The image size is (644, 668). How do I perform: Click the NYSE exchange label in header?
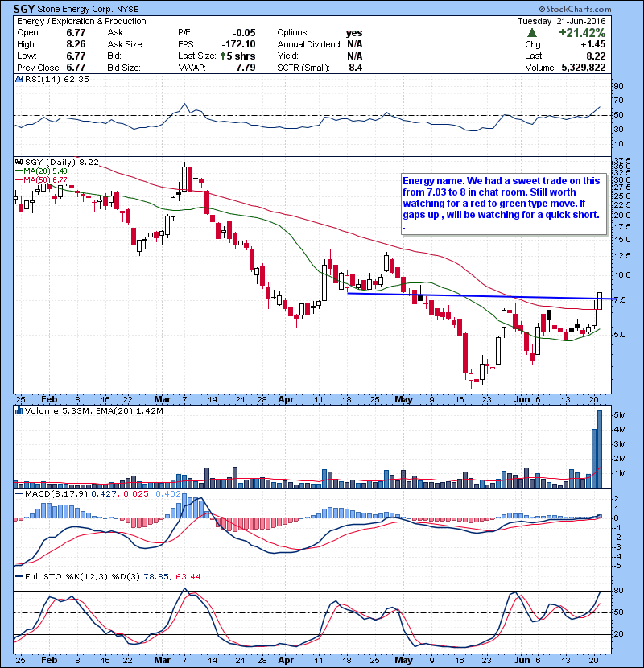[x=128, y=9]
